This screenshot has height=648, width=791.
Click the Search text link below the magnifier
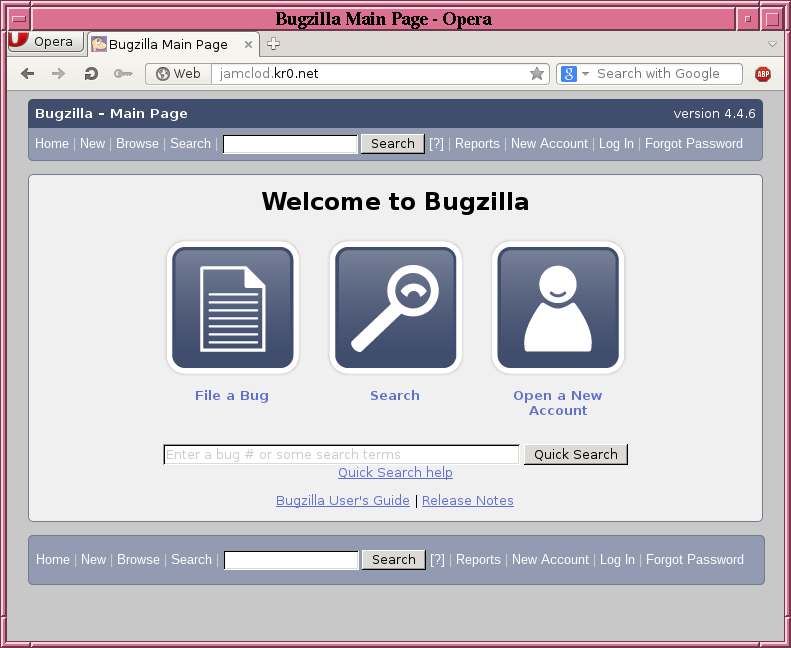point(395,395)
